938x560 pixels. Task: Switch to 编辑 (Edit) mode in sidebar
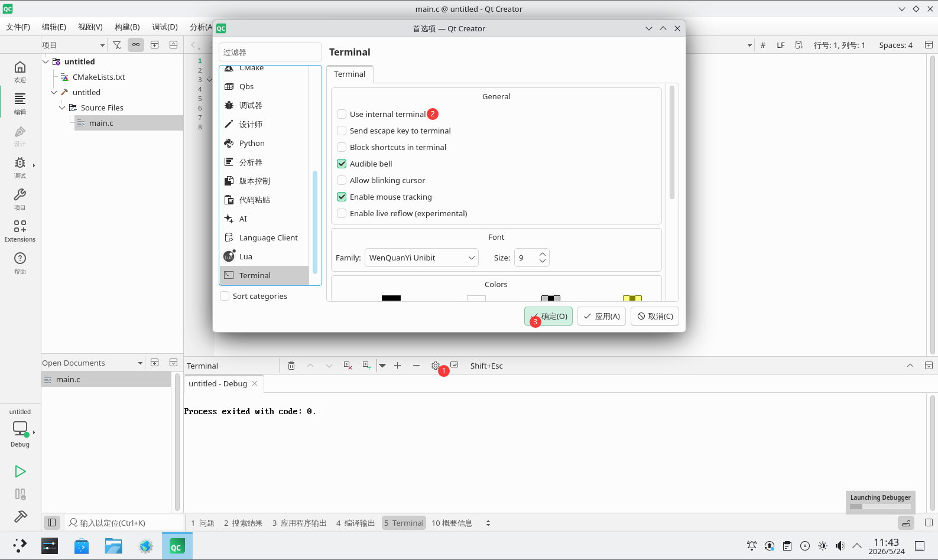pos(20,103)
